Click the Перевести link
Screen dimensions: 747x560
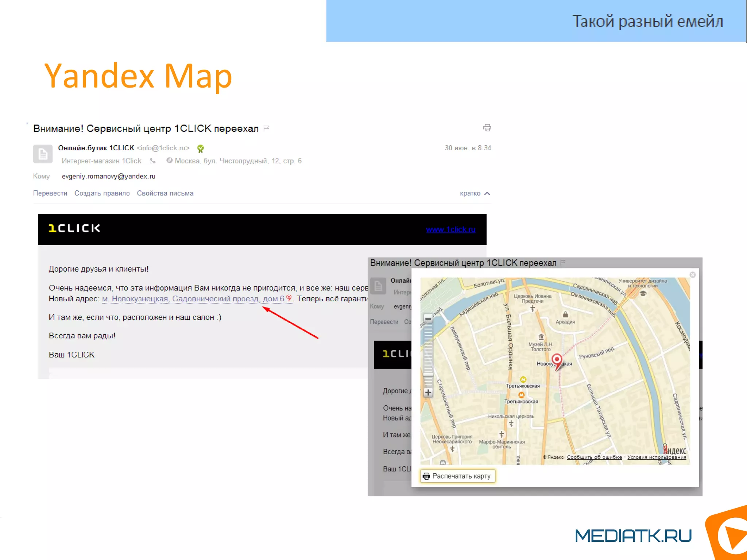(50, 193)
